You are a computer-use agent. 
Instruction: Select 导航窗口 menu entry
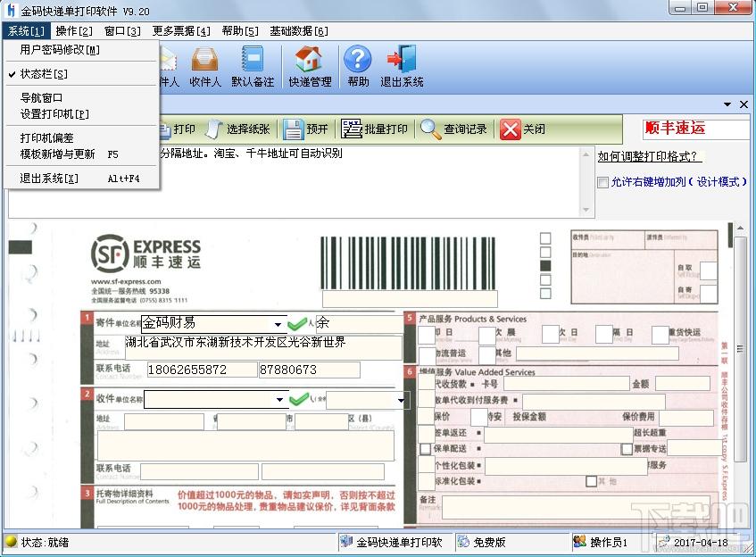tap(81, 98)
